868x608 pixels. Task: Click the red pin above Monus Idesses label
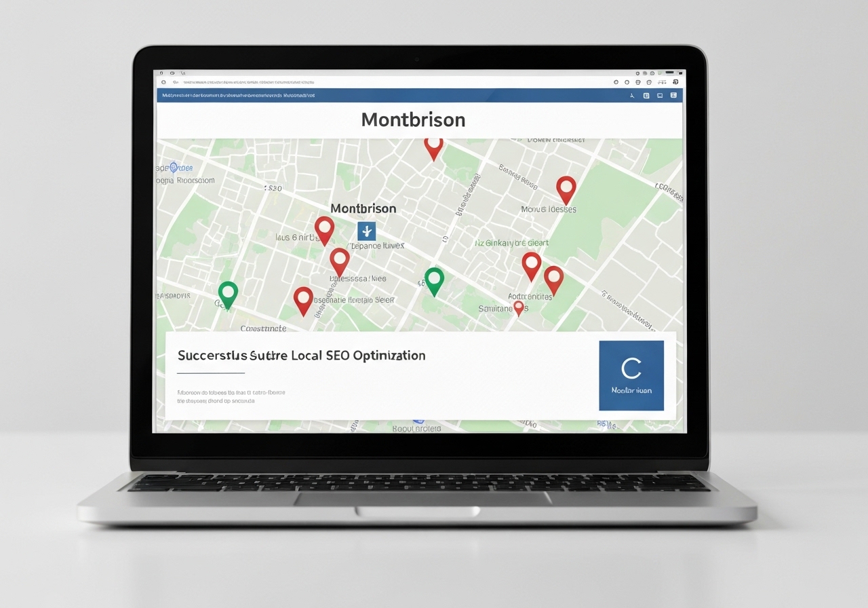pos(566,190)
